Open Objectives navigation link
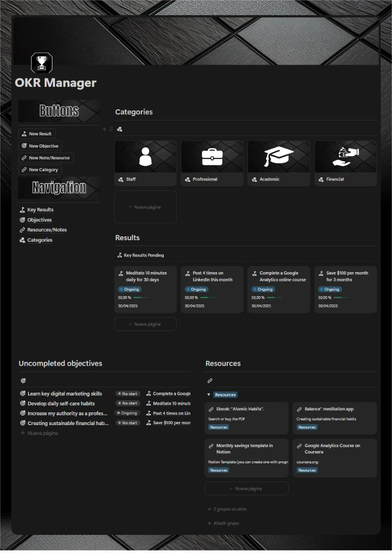This screenshot has width=392, height=554. 36,220
